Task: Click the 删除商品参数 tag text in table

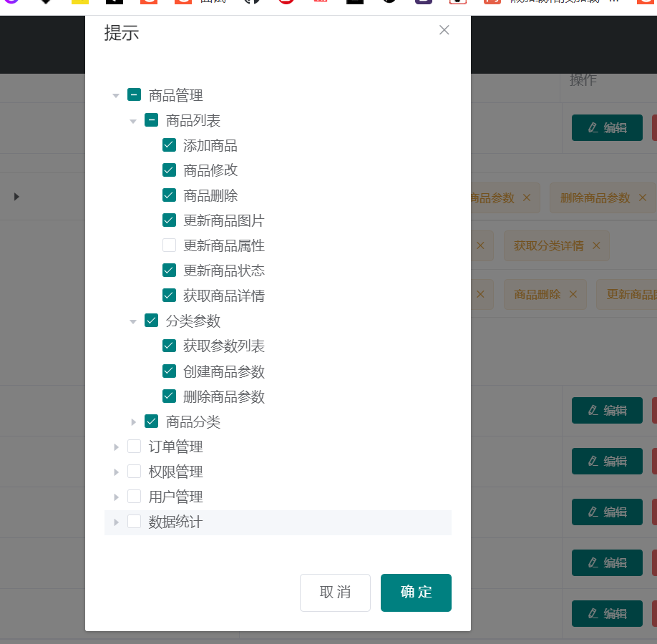Action: [x=595, y=197]
